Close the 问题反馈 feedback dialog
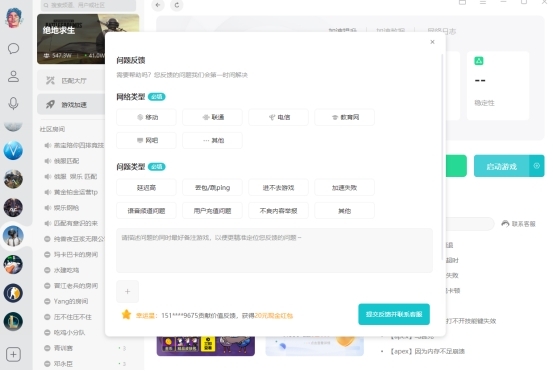Image resolution: width=553 pixels, height=371 pixels. pyautogui.click(x=432, y=42)
